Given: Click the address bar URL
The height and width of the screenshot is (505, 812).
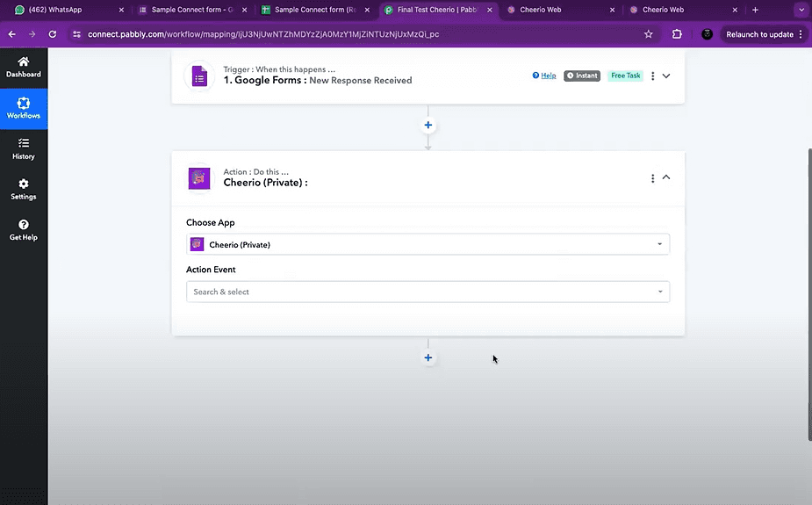Looking at the screenshot, I should 263,34.
